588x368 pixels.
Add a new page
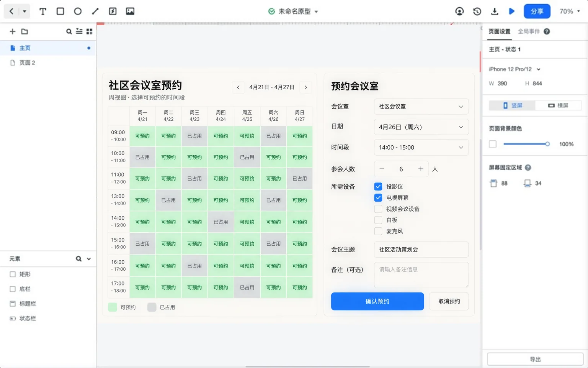[x=13, y=31]
